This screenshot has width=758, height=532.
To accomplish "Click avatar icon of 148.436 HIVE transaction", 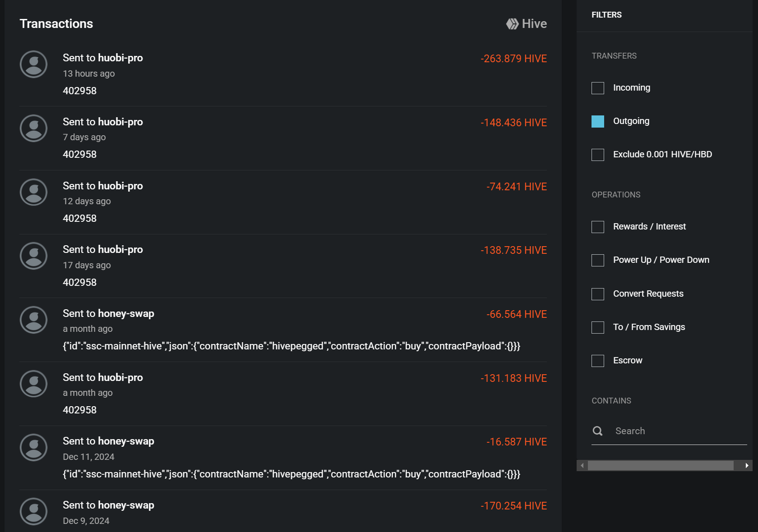I will (x=34, y=128).
